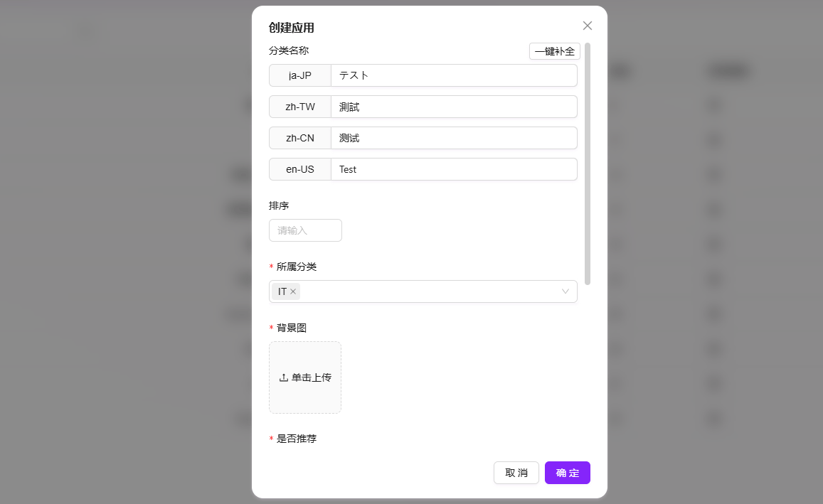This screenshot has height=504, width=823.
Task: Click the 一键补全 button
Action: pyautogui.click(x=554, y=51)
